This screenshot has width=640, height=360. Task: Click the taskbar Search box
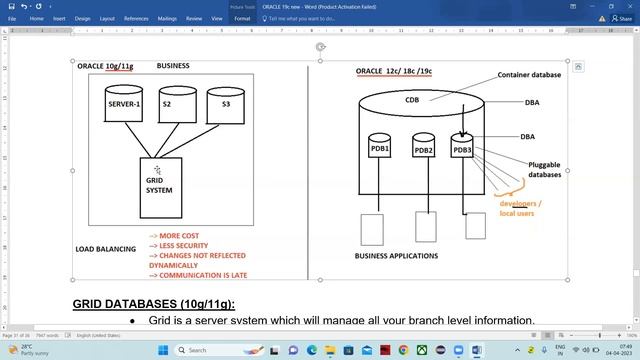219,350
